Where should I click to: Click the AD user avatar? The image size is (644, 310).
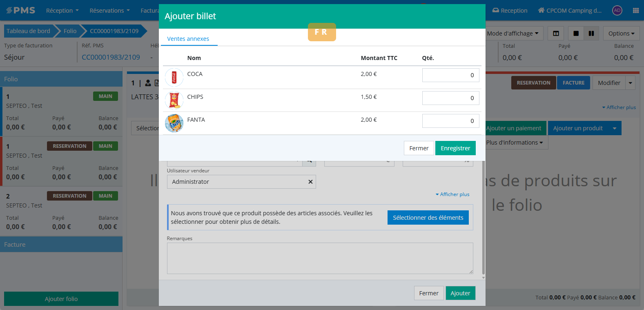pos(617,11)
